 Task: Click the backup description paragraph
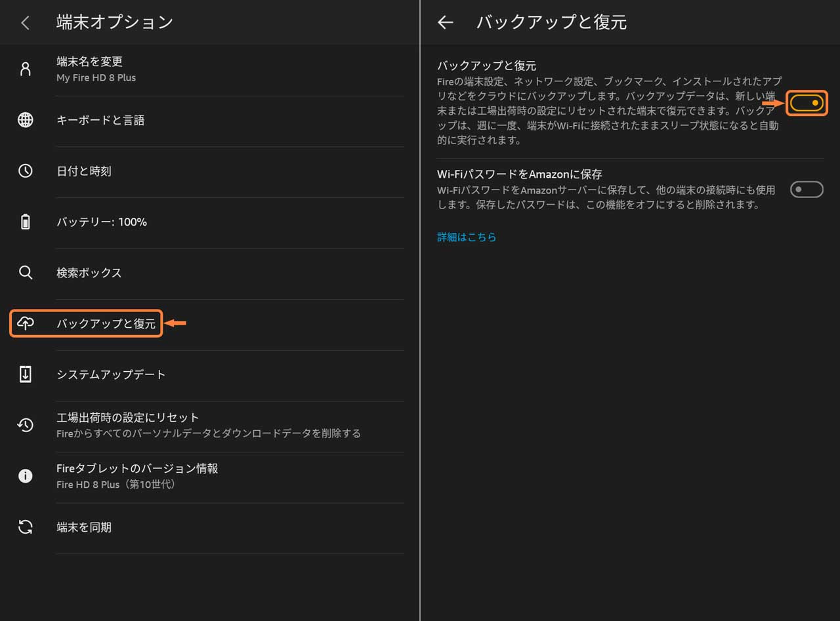[609, 111]
